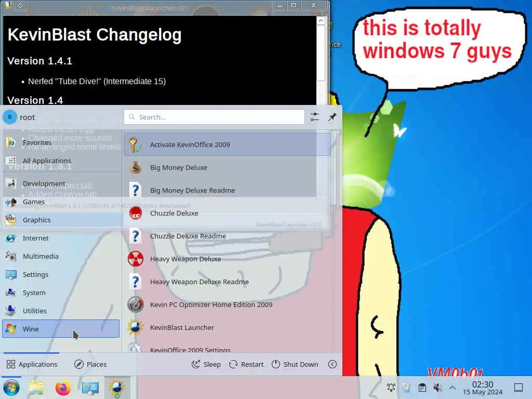Image resolution: width=532 pixels, height=399 pixels.
Task: Open launcher configure sliders icon
Action: (315, 117)
